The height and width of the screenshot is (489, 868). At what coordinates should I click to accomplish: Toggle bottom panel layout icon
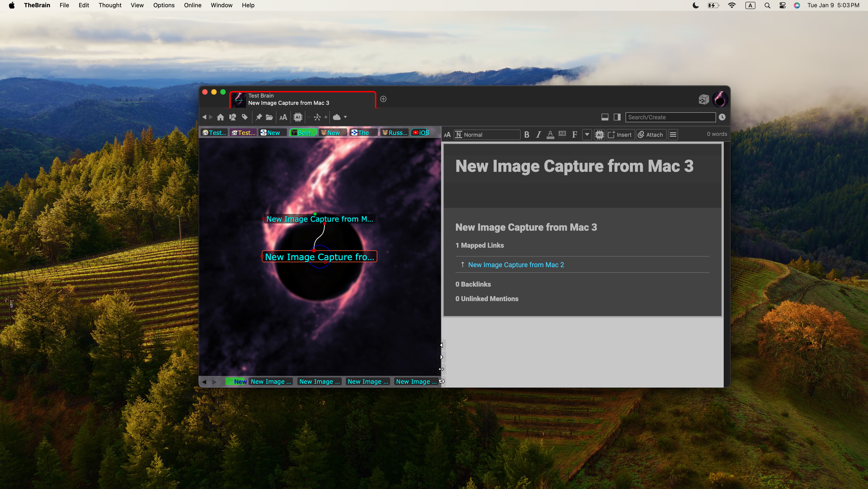pyautogui.click(x=605, y=117)
